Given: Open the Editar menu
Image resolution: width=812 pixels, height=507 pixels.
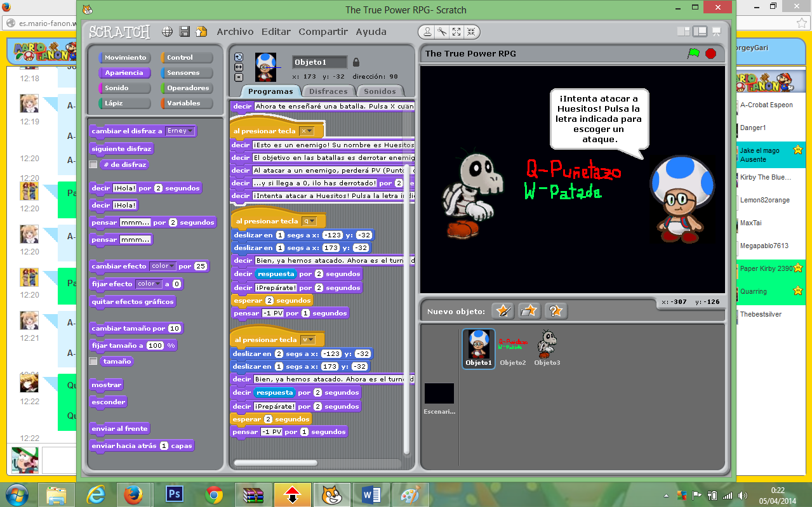Looking at the screenshot, I should click(276, 32).
